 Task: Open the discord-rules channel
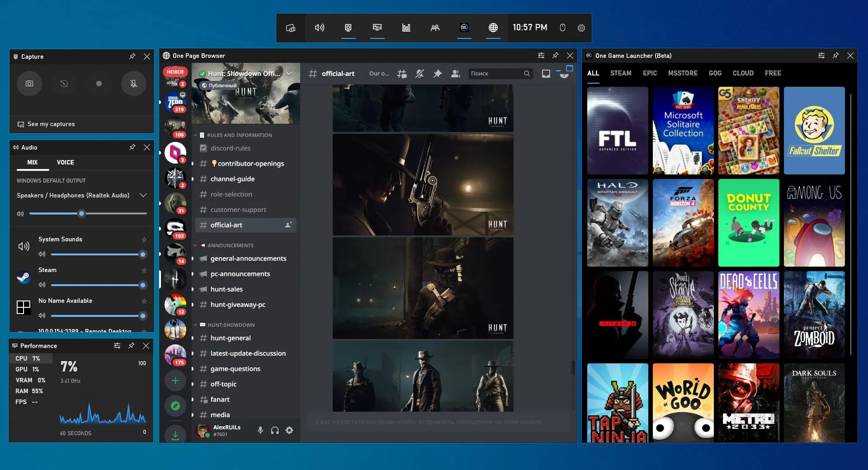[x=246, y=148]
